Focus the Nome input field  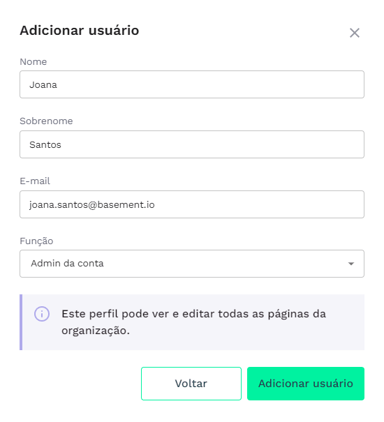pyautogui.click(x=192, y=84)
